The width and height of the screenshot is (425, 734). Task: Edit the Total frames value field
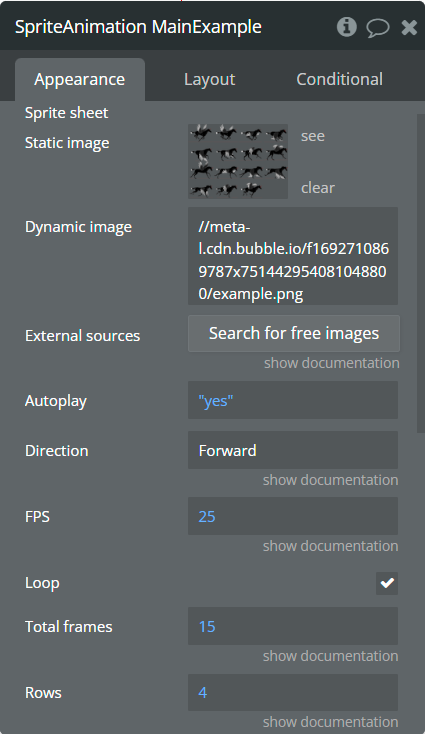pyautogui.click(x=293, y=626)
